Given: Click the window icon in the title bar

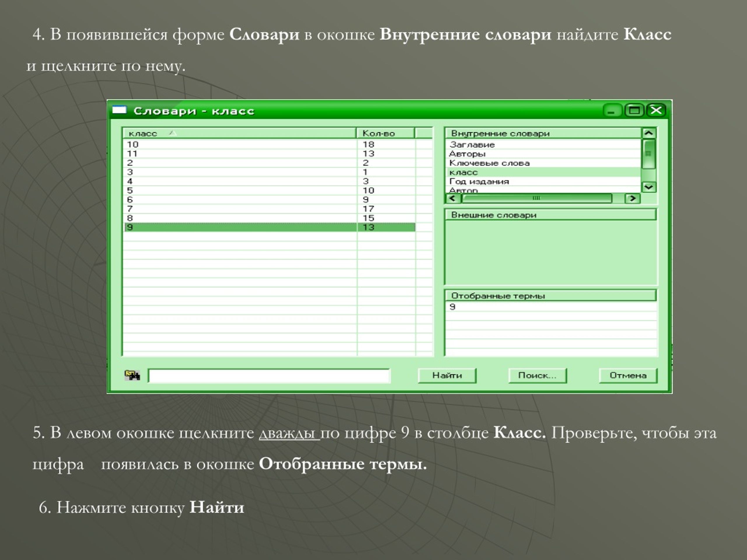Looking at the screenshot, I should point(119,110).
